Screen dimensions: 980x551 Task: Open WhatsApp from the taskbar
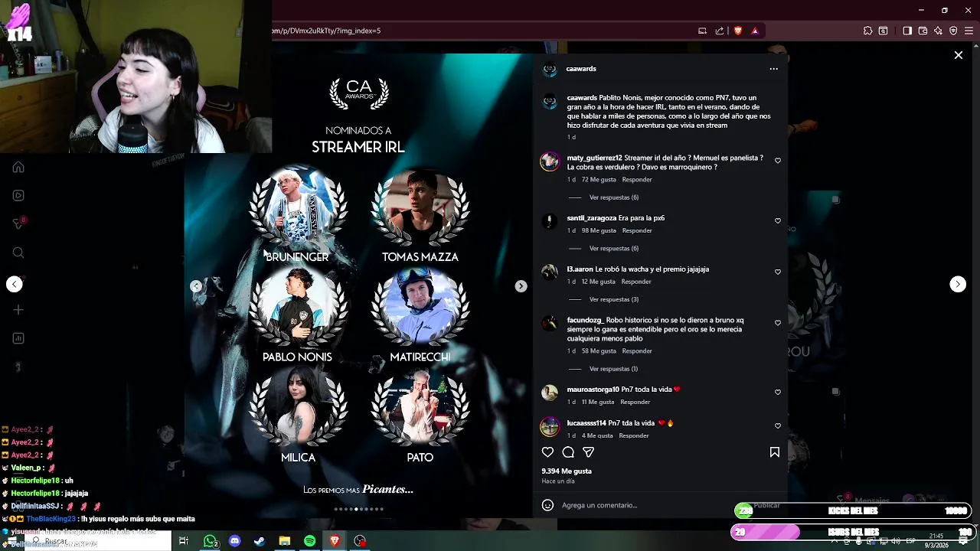click(x=210, y=541)
